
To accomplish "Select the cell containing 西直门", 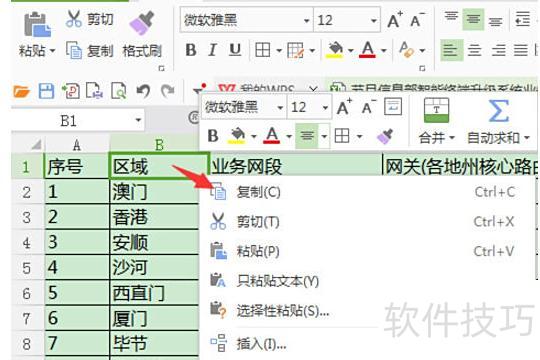I will (x=154, y=293).
